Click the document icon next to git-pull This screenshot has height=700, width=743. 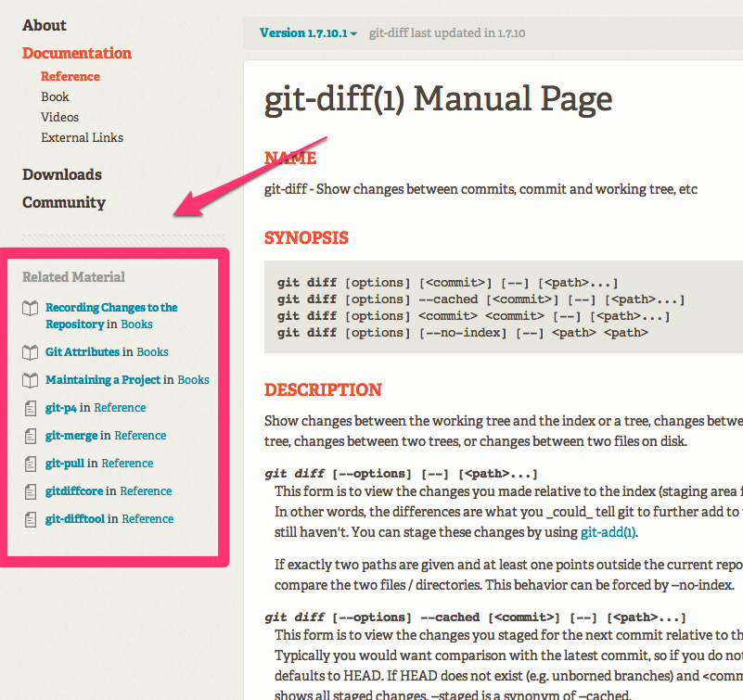point(31,464)
